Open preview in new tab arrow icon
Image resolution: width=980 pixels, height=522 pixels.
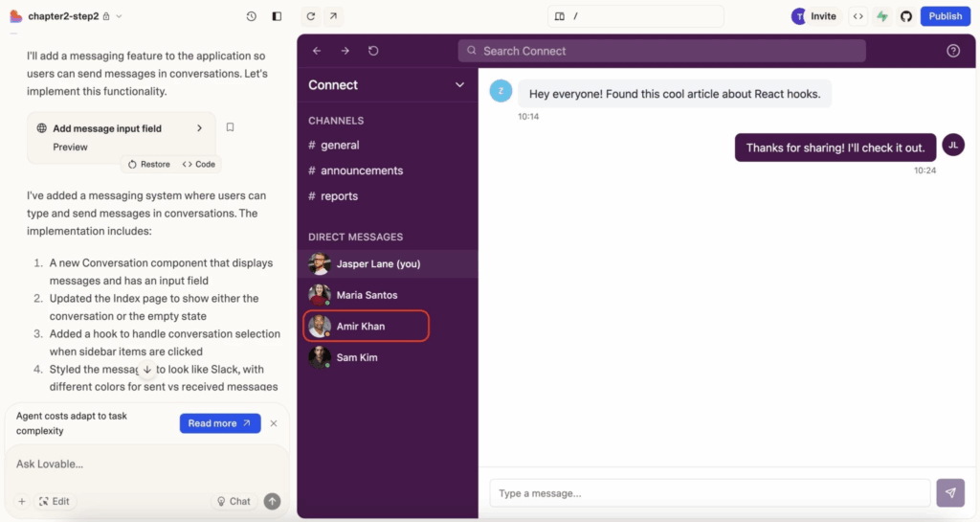(333, 16)
